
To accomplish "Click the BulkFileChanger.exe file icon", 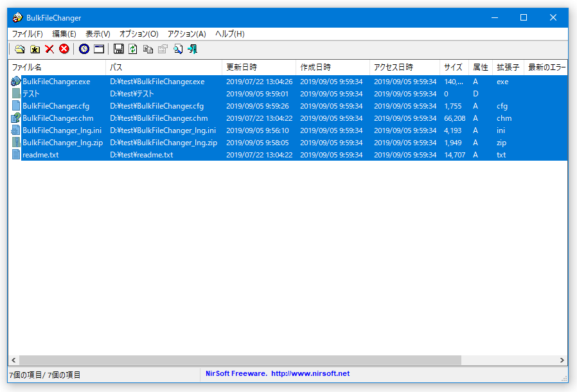I will coord(16,82).
